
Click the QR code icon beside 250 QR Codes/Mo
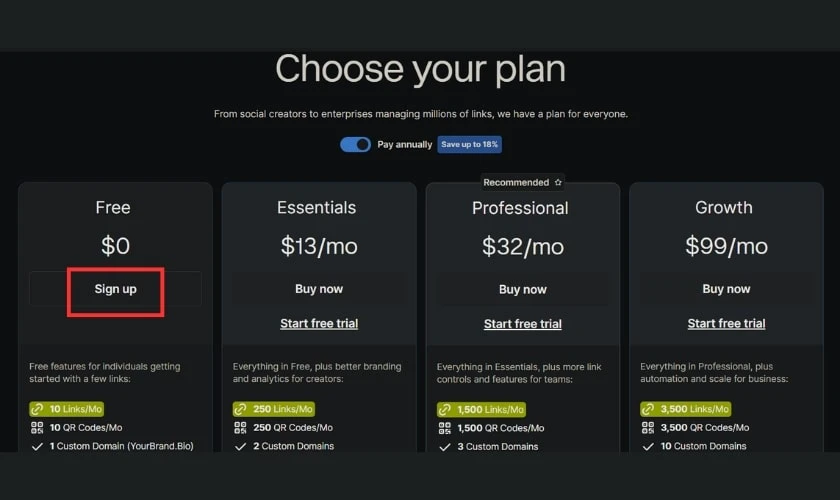point(240,428)
